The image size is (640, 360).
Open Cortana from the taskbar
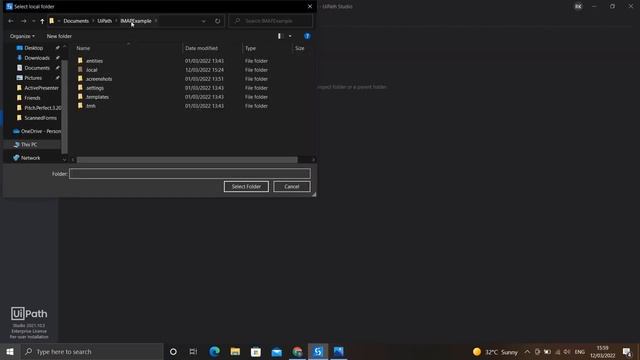tap(173, 351)
